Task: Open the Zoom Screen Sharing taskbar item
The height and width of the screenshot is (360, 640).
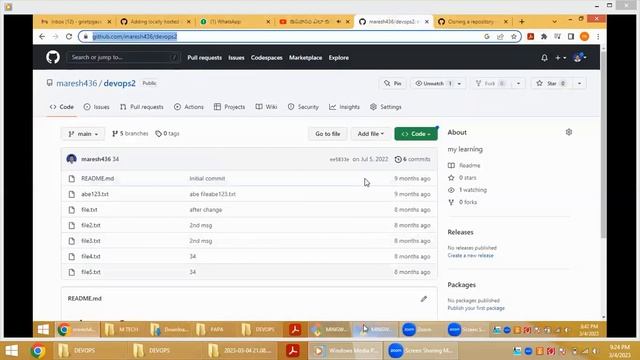Action: [x=422, y=350]
